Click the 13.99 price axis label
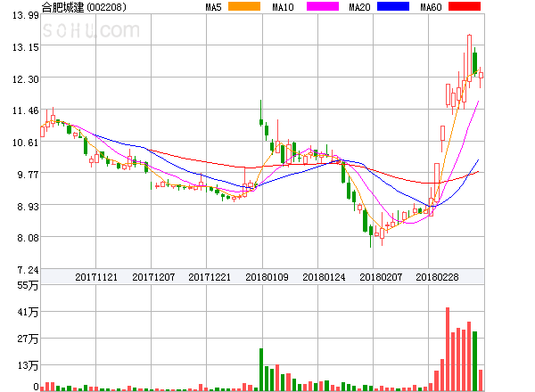This screenshot has height=392, width=535. coord(26,15)
